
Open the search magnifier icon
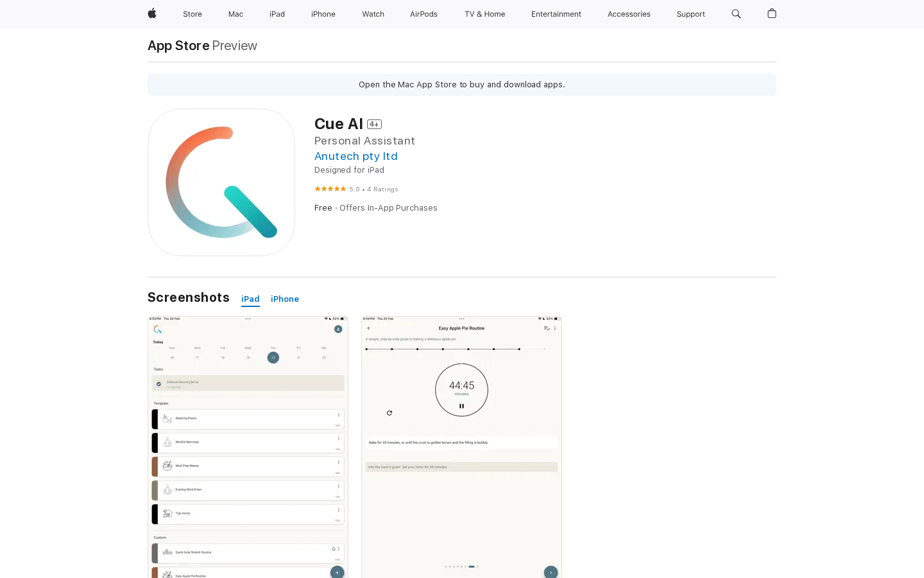(x=736, y=13)
